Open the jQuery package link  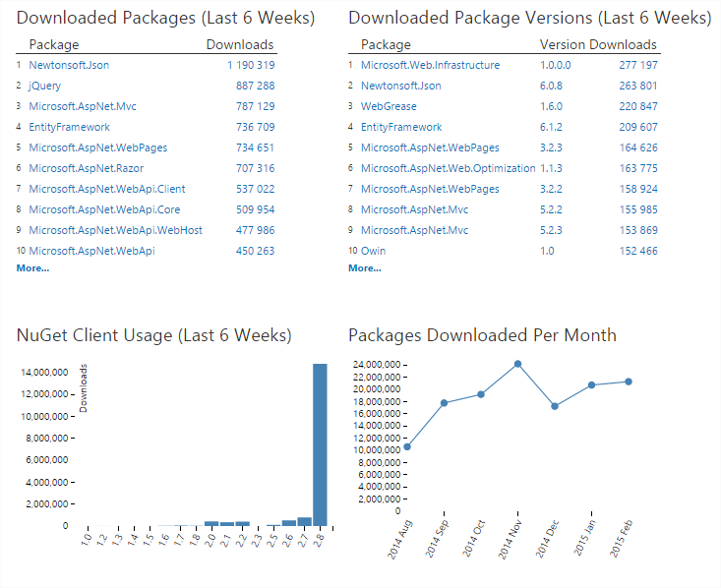[x=44, y=86]
